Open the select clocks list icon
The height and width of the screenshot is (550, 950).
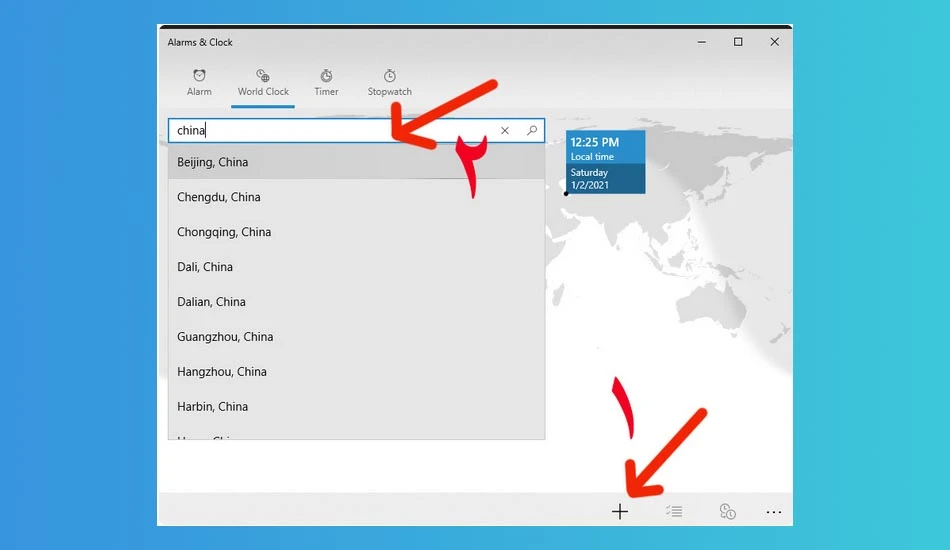click(x=674, y=512)
